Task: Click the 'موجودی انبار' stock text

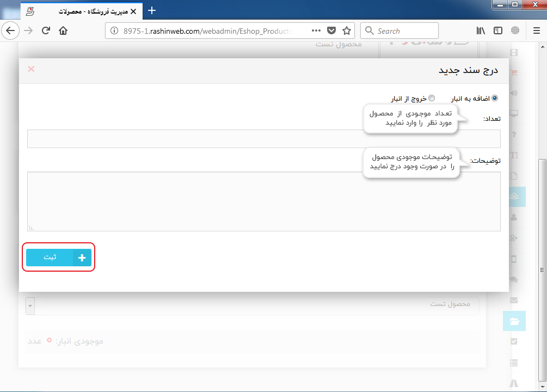Action: click(x=79, y=341)
